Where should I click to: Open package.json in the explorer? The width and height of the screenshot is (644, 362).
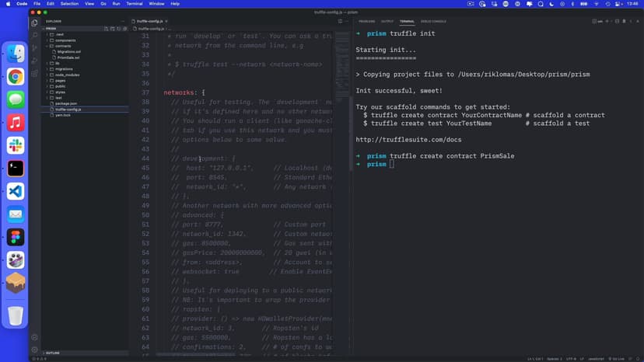66,103
